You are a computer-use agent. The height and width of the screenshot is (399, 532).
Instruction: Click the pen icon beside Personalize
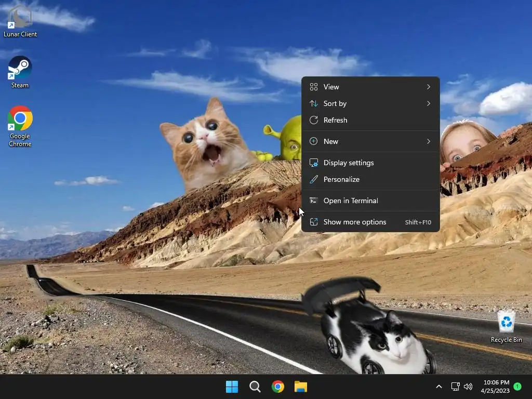click(314, 179)
